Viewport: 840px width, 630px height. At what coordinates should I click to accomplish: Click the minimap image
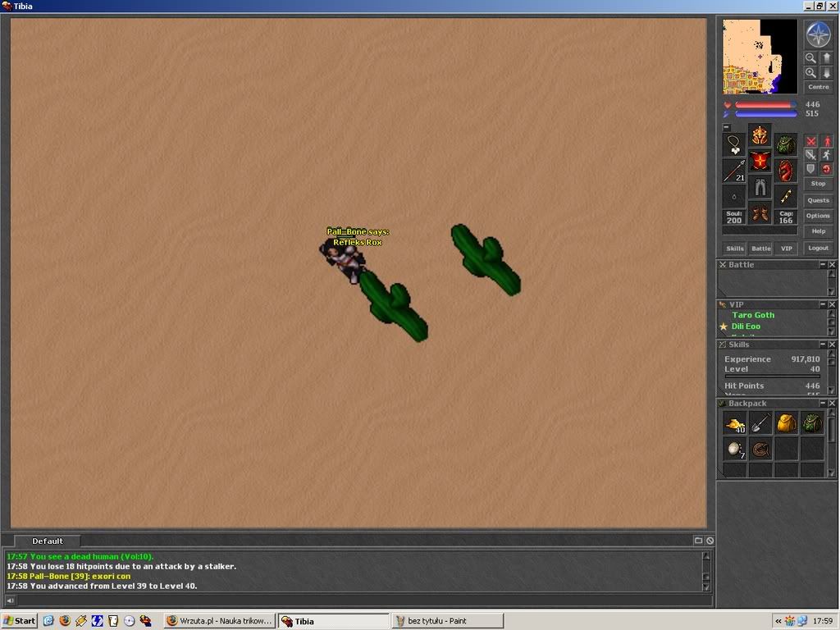[x=760, y=57]
